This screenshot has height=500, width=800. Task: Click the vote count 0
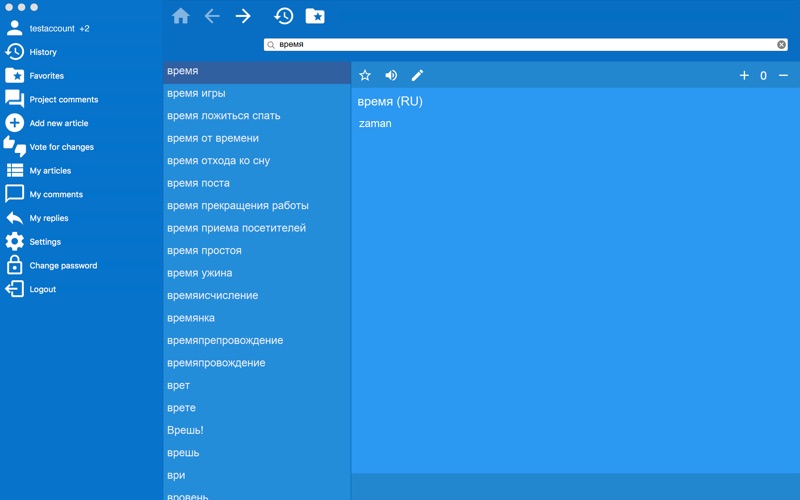[763, 76]
